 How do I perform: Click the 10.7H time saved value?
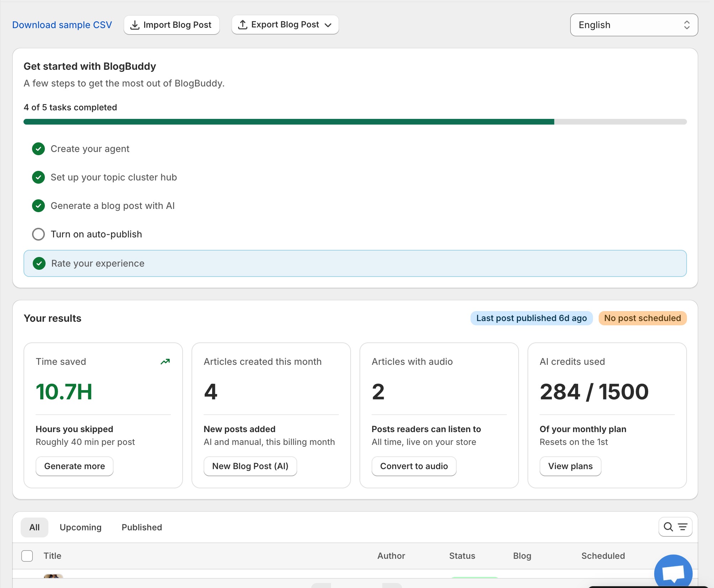(x=64, y=392)
